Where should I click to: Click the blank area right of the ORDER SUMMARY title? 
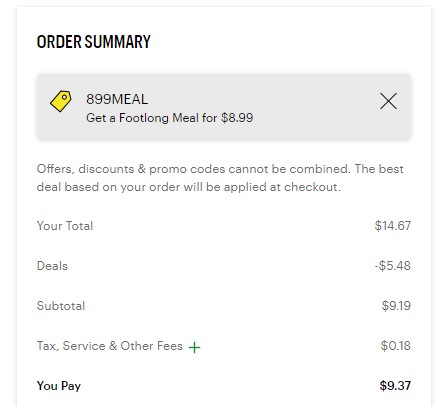click(x=283, y=42)
